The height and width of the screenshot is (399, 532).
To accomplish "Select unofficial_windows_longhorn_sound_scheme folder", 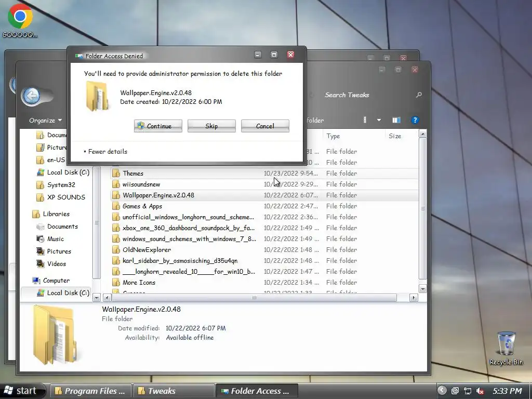I will click(x=264, y=217).
